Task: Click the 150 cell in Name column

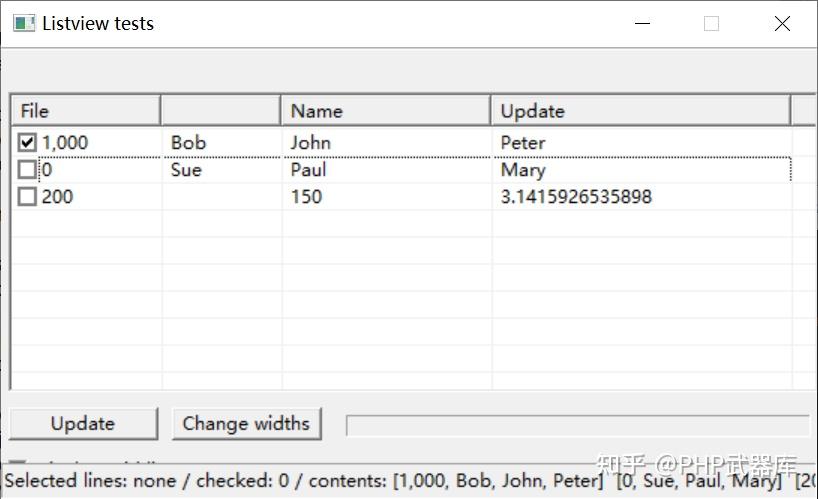Action: [306, 197]
